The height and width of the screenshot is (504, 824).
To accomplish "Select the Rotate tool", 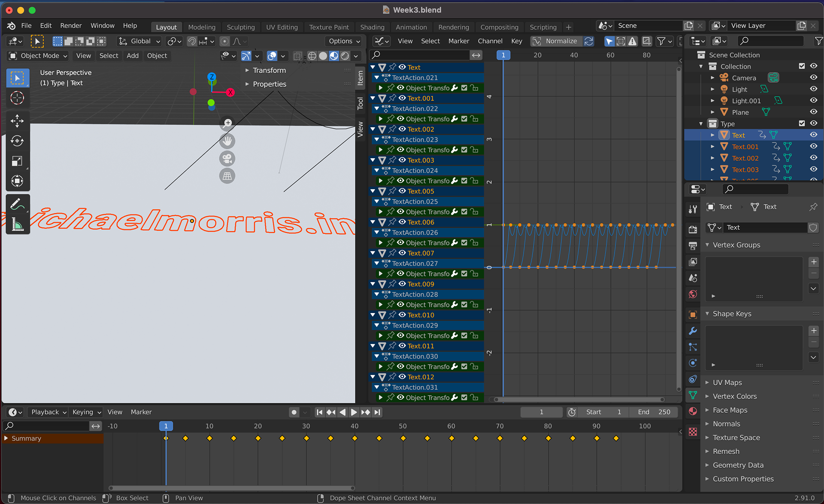I will point(17,141).
